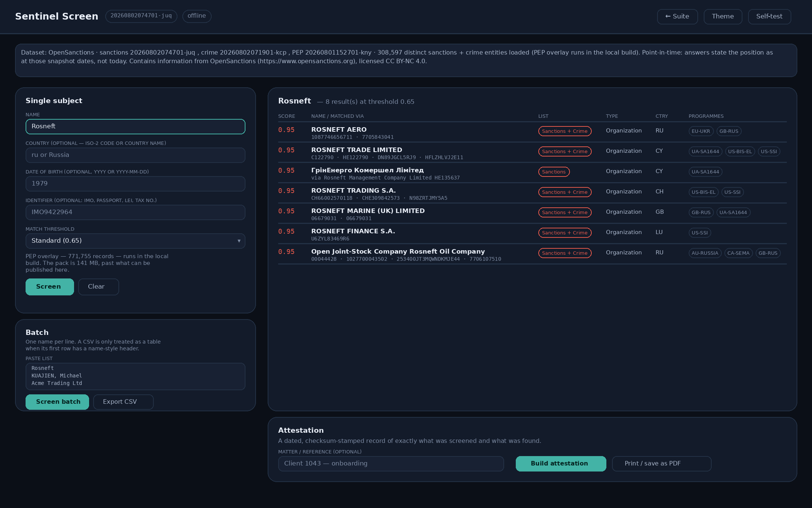
Task: Click the Paste List text area
Action: [x=135, y=376]
